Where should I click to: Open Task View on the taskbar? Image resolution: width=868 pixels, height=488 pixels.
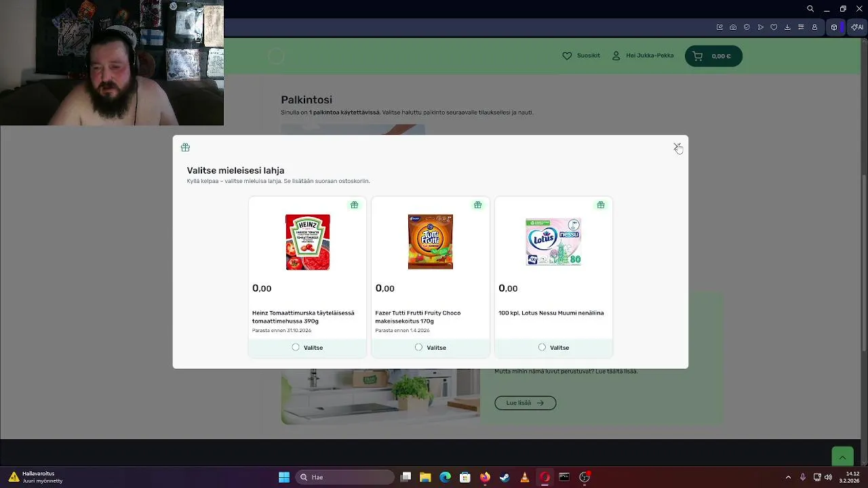click(406, 477)
